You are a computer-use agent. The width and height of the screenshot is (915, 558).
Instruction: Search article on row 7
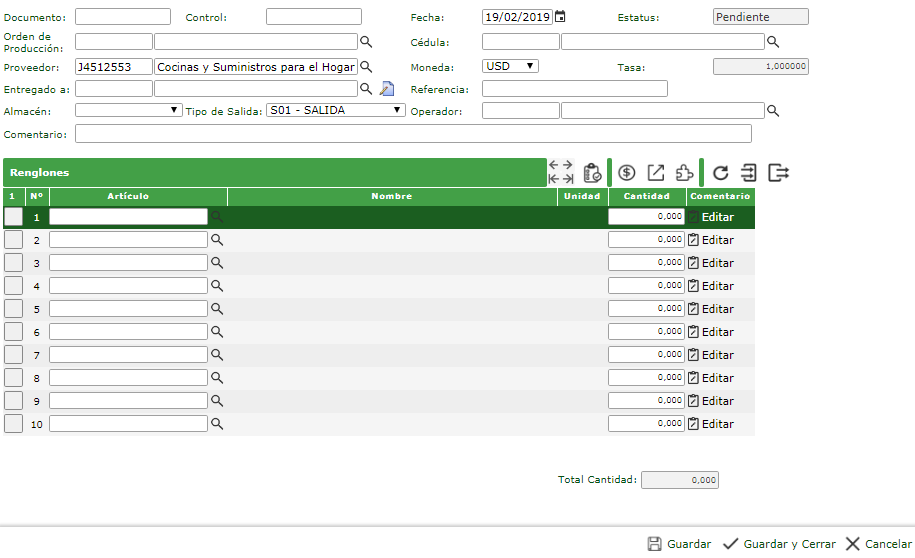click(216, 354)
